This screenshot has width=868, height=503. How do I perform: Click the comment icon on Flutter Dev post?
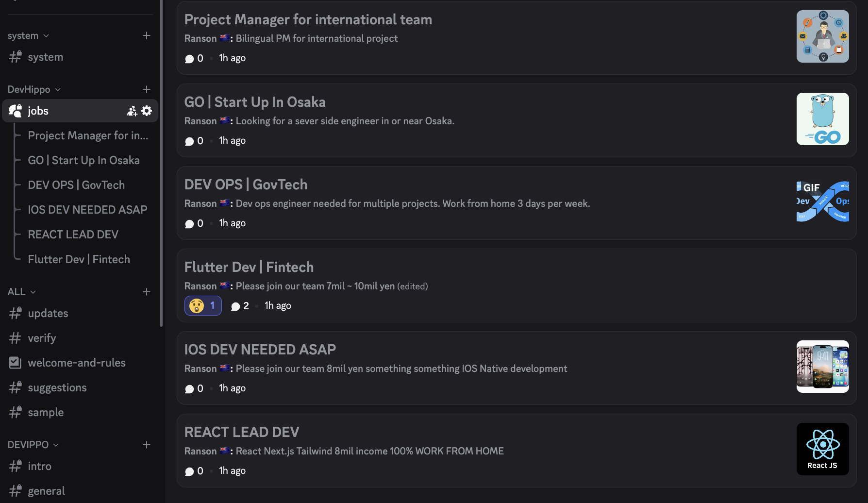[x=235, y=306]
